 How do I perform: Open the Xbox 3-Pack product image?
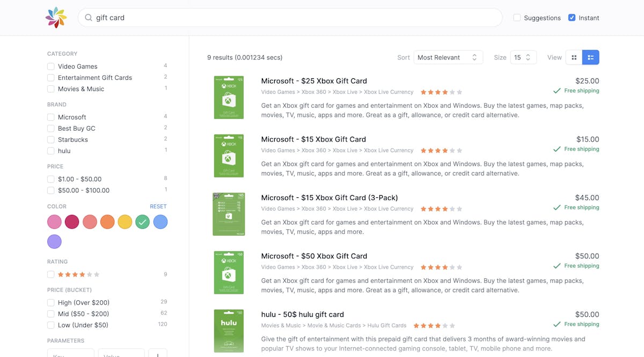pos(229,214)
